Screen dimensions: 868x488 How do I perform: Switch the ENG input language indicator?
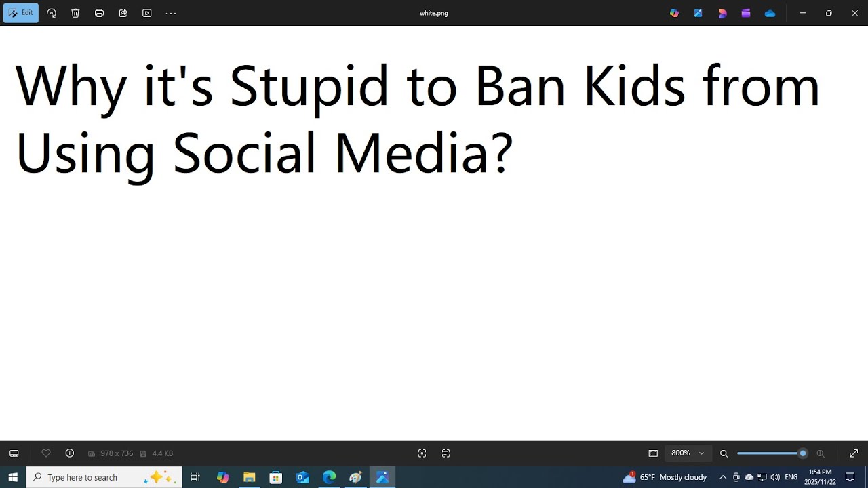791,477
